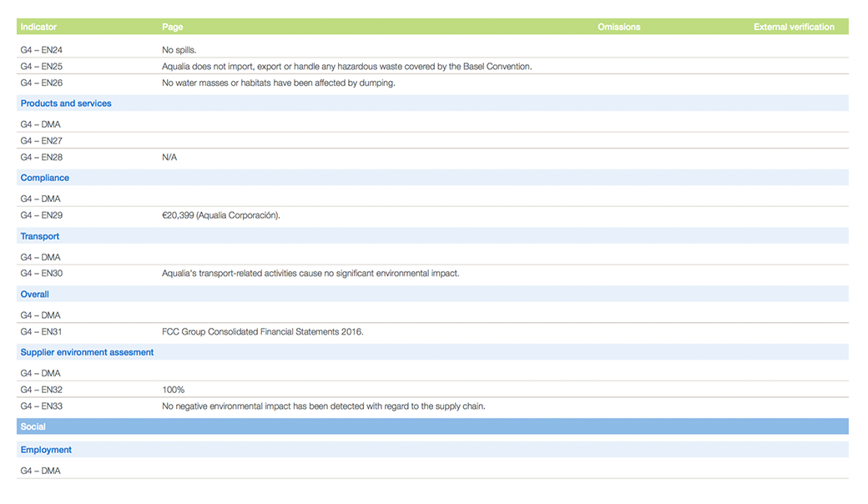Click the Basel Convention hazardous waste text
Screen dimensions: 868x504
[x=346, y=67]
